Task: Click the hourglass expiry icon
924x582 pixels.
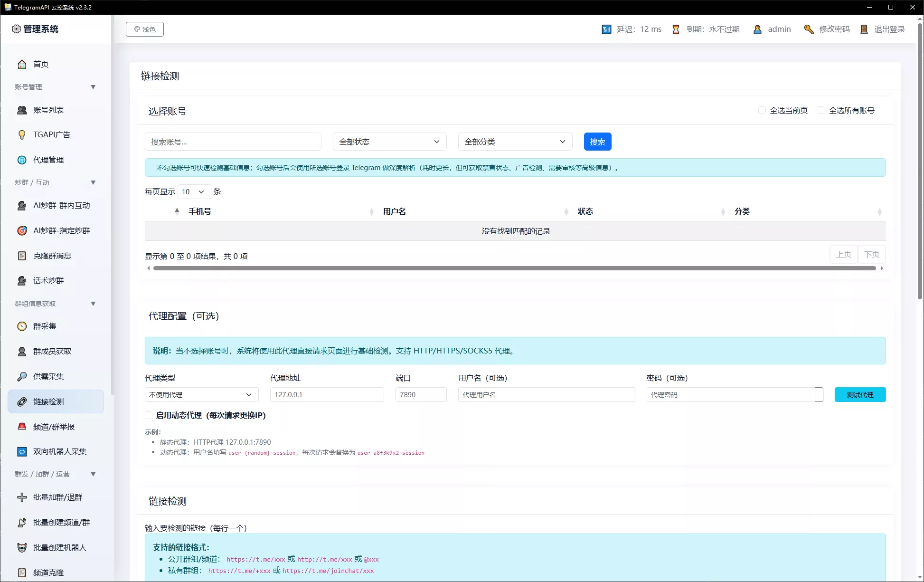Action: tap(676, 29)
